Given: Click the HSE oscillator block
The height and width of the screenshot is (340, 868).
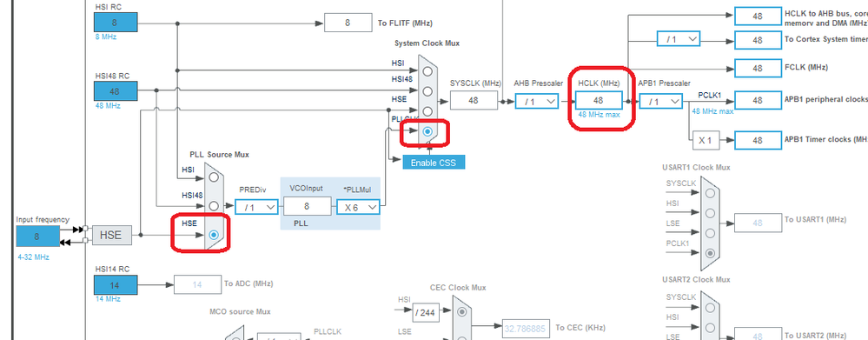Looking at the screenshot, I should pos(111,236).
